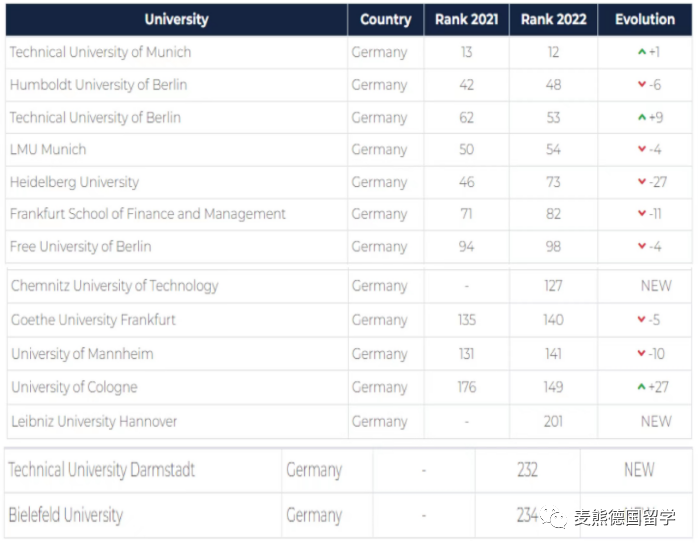Click Rank 2022 value 54

coord(553,149)
